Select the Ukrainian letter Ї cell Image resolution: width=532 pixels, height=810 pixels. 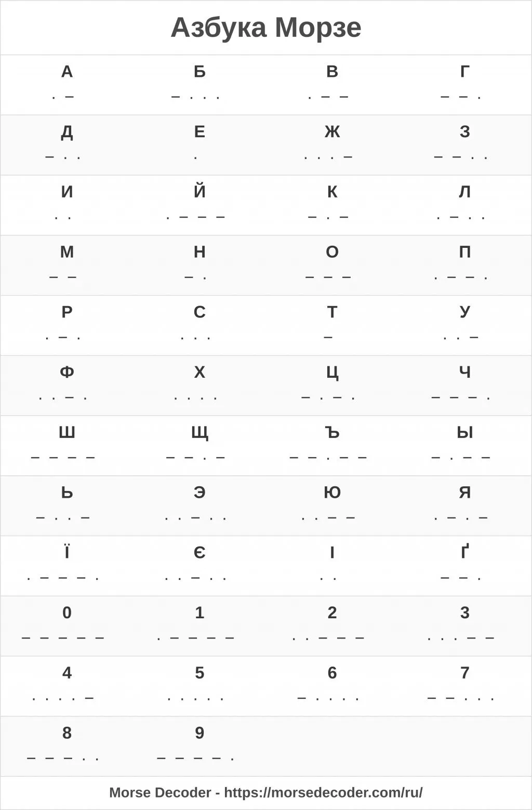[67, 566]
